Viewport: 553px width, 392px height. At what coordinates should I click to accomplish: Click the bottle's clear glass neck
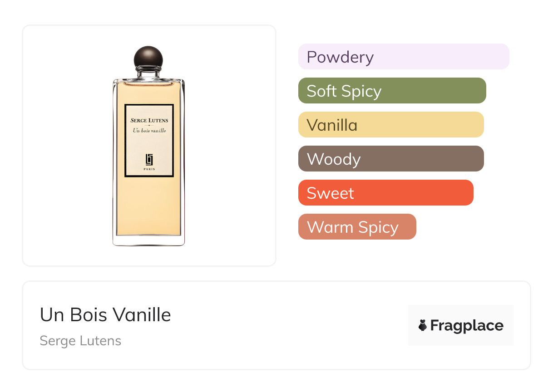[x=148, y=73]
